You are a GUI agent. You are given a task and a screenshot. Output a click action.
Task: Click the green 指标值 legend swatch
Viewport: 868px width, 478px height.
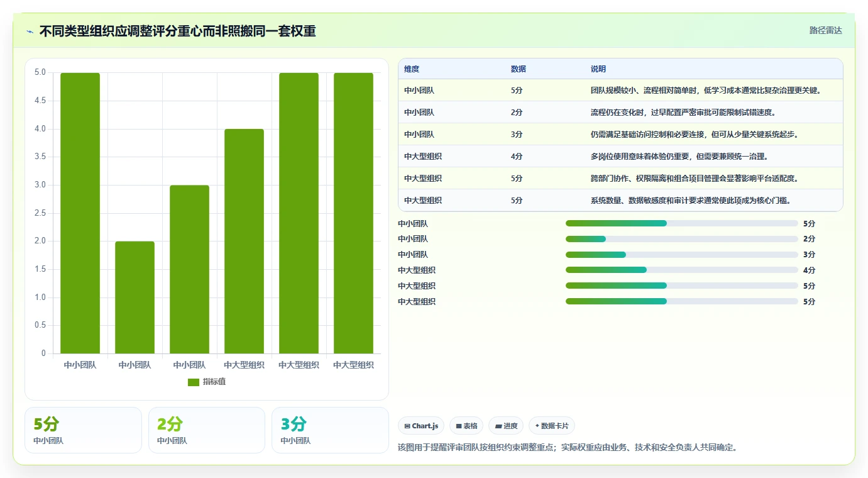click(194, 382)
